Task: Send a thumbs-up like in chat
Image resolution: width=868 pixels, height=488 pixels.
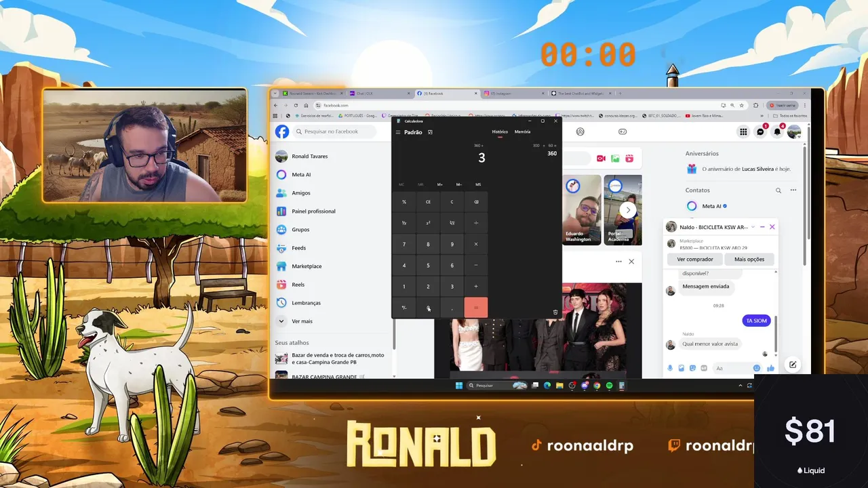Action: [x=771, y=368]
